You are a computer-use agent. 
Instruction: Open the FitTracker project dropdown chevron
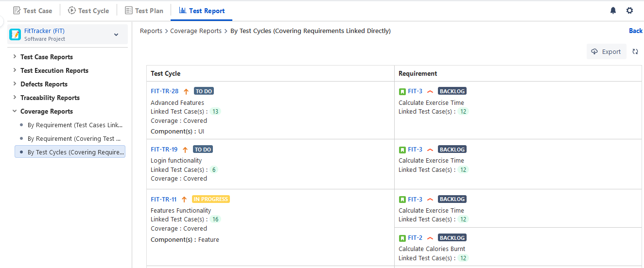[x=116, y=34]
